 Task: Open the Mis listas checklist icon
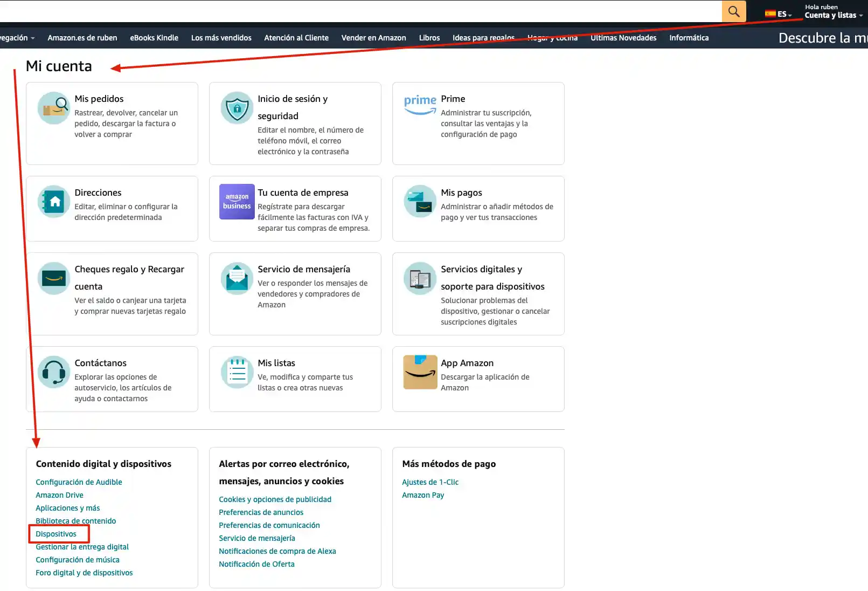point(237,372)
